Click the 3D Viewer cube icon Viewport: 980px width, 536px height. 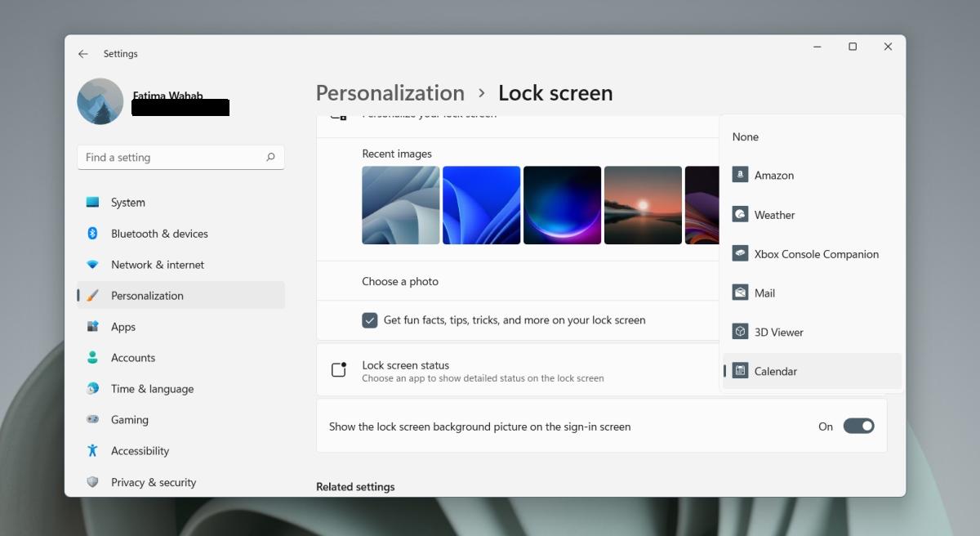740,332
